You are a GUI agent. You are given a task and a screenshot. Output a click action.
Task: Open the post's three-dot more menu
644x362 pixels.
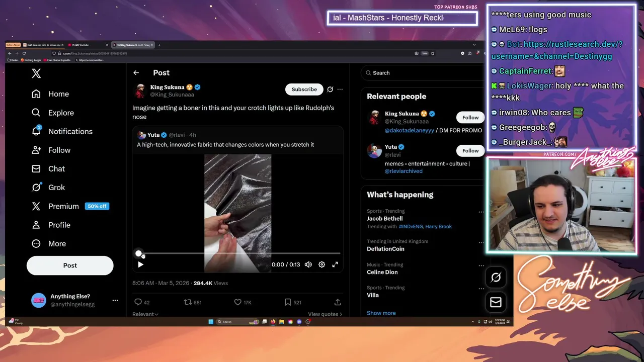[340, 89]
